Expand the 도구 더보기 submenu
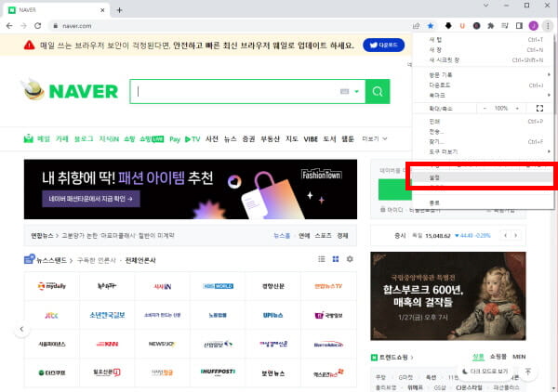558x392 pixels. point(483,151)
